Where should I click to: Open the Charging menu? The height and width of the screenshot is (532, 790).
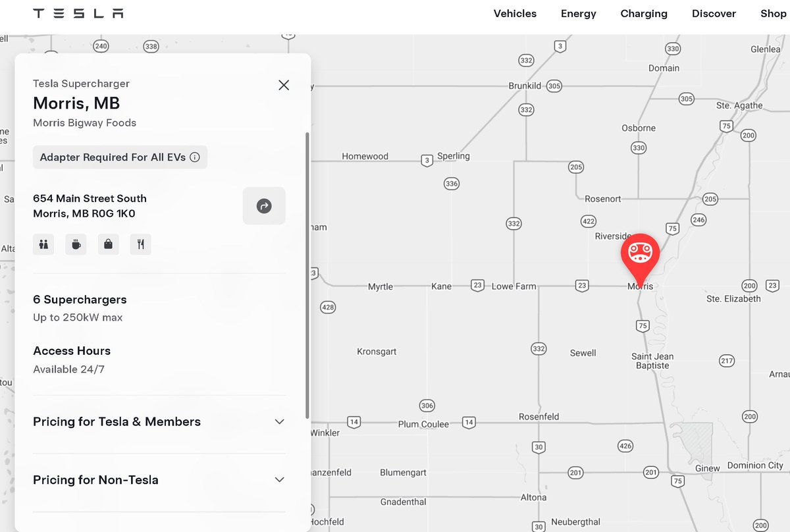coord(644,13)
